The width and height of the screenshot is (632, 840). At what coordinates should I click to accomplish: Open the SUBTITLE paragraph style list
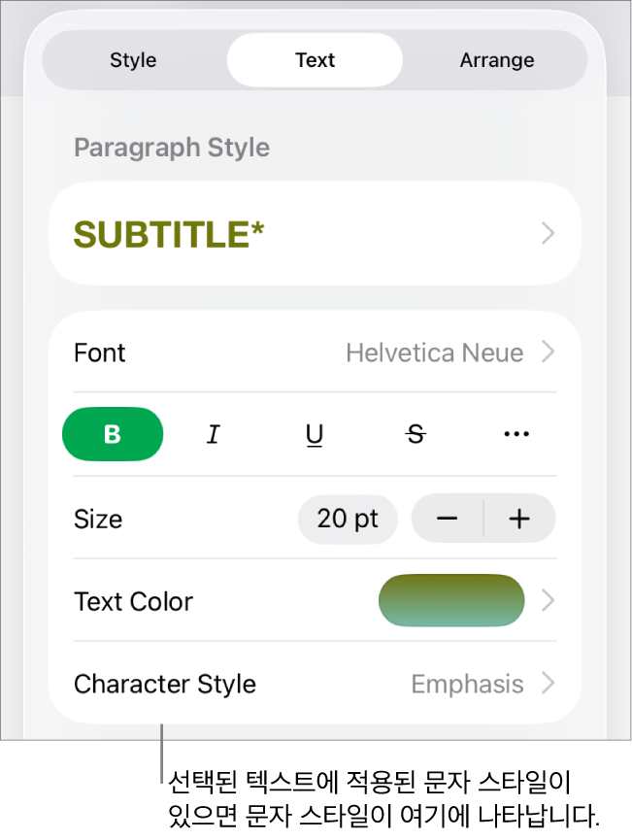(169, 234)
